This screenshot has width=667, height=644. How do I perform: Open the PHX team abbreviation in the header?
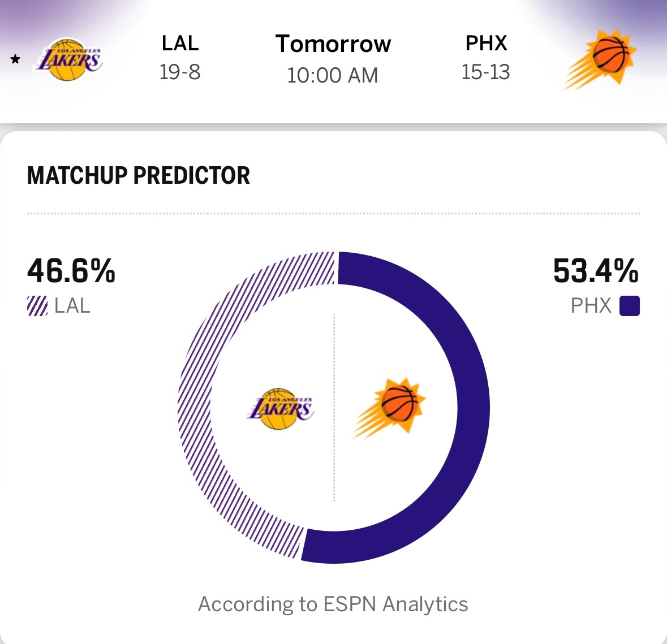(486, 44)
